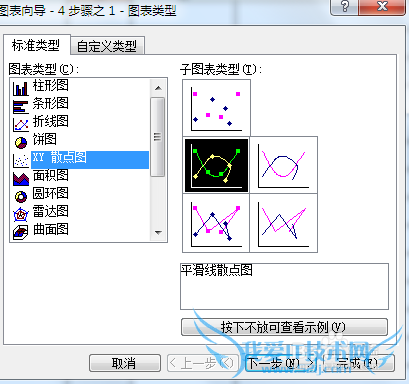Click the 上一步 back button
Viewport: 409px width, 384px height.
tap(202, 363)
